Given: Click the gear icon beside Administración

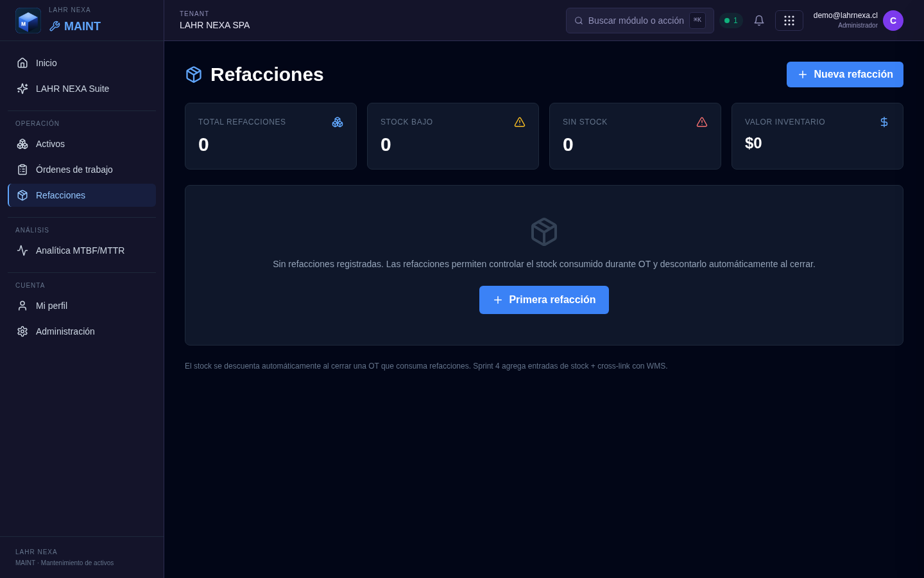Looking at the screenshot, I should [22, 331].
